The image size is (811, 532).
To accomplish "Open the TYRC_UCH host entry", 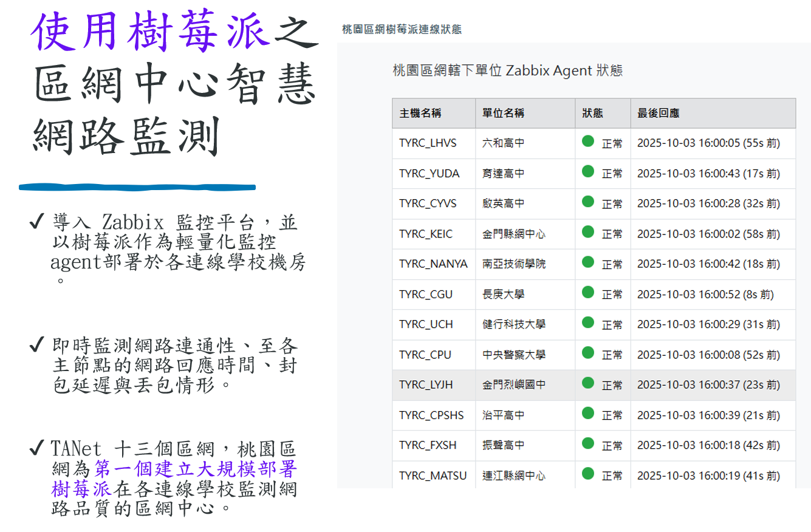I will pos(426,324).
